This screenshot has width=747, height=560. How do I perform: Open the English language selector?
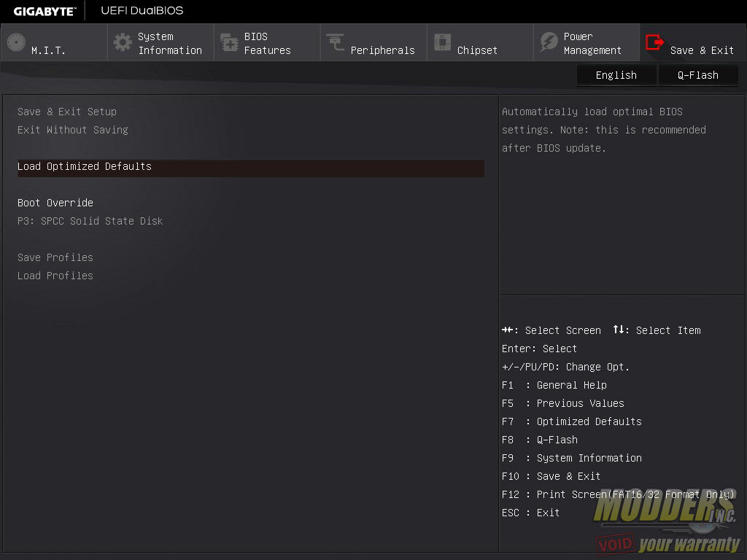click(616, 75)
